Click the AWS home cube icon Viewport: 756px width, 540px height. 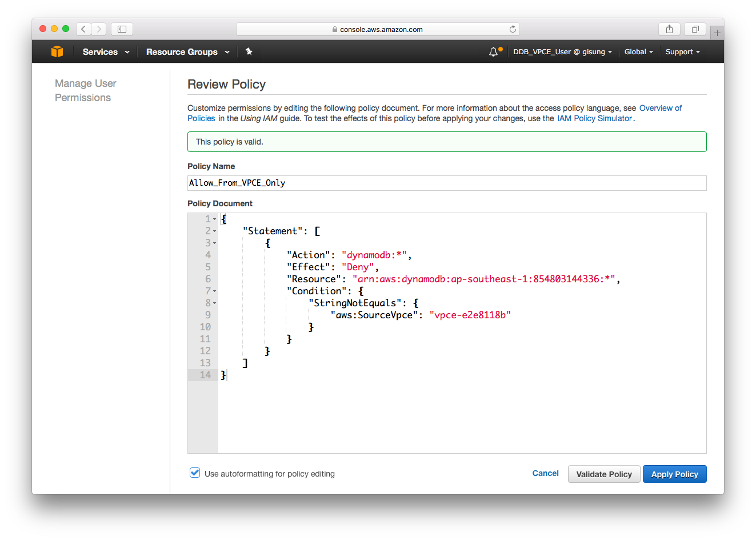57,51
